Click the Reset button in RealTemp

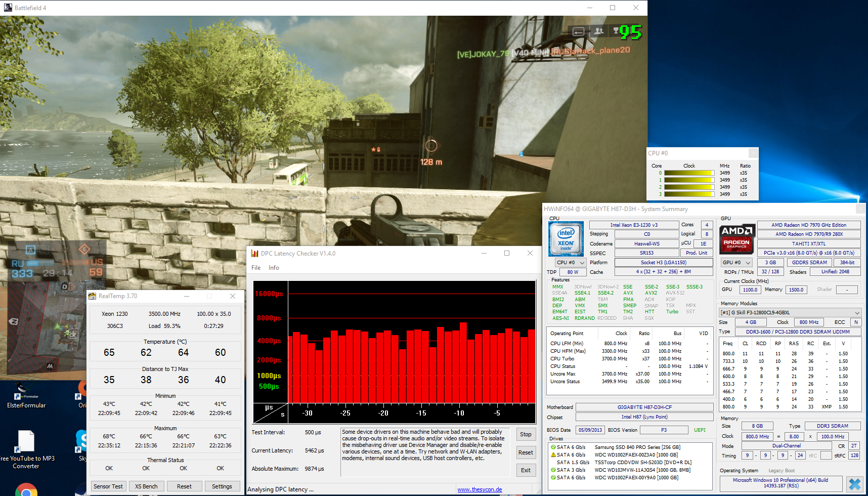pos(184,486)
